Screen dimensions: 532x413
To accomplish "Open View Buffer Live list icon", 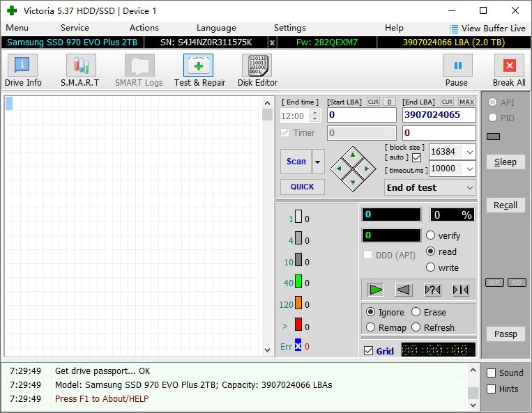I will (x=453, y=29).
